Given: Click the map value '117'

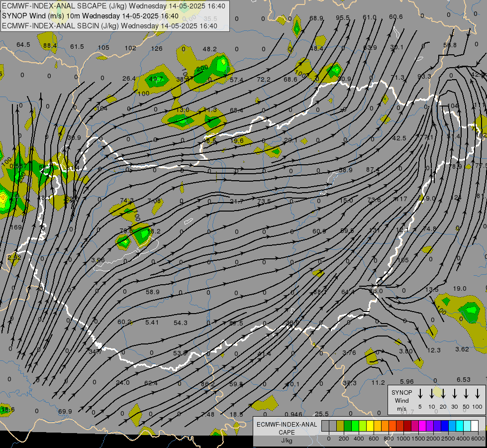Looking at the screenshot, I should pos(401,199).
